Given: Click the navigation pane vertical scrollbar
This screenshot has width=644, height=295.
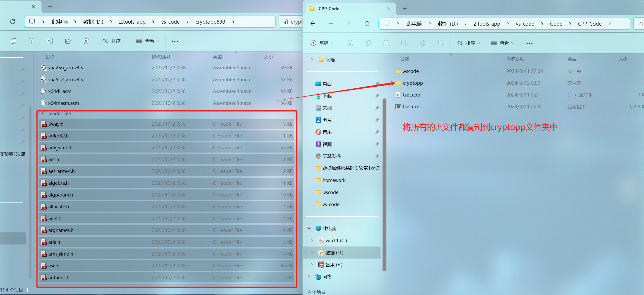Looking at the screenshot, I should point(384,185).
